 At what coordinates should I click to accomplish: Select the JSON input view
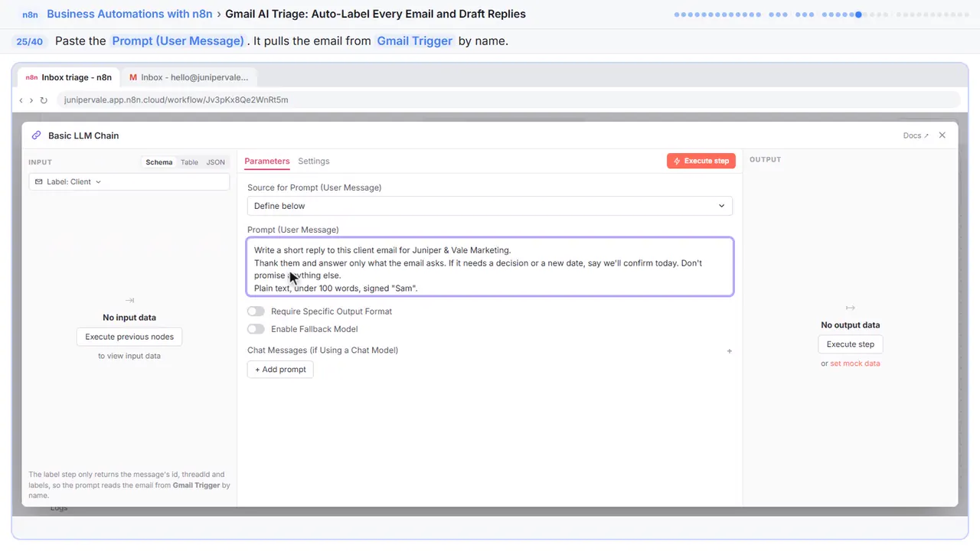tap(216, 162)
